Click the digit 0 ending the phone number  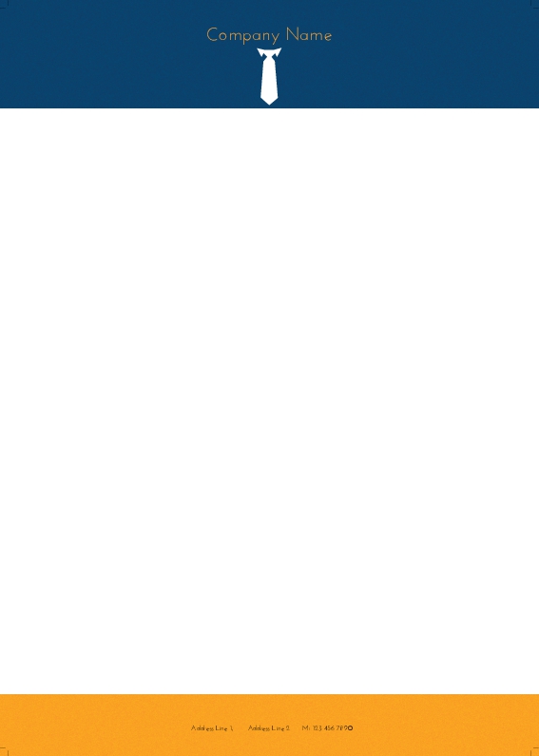(351, 728)
